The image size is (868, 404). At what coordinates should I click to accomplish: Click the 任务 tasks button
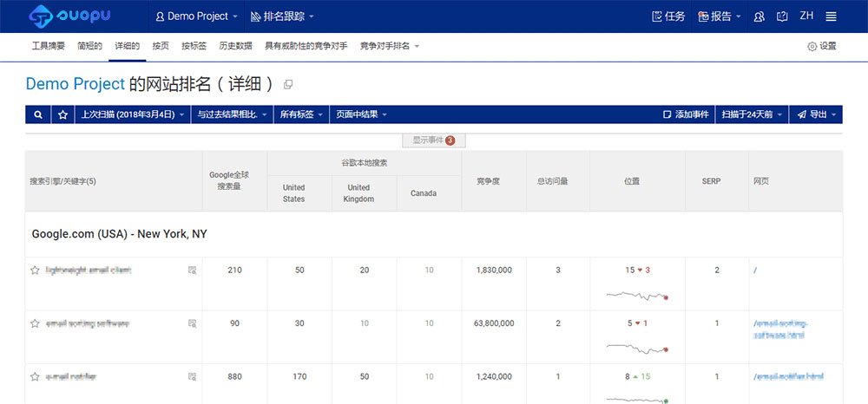668,16
